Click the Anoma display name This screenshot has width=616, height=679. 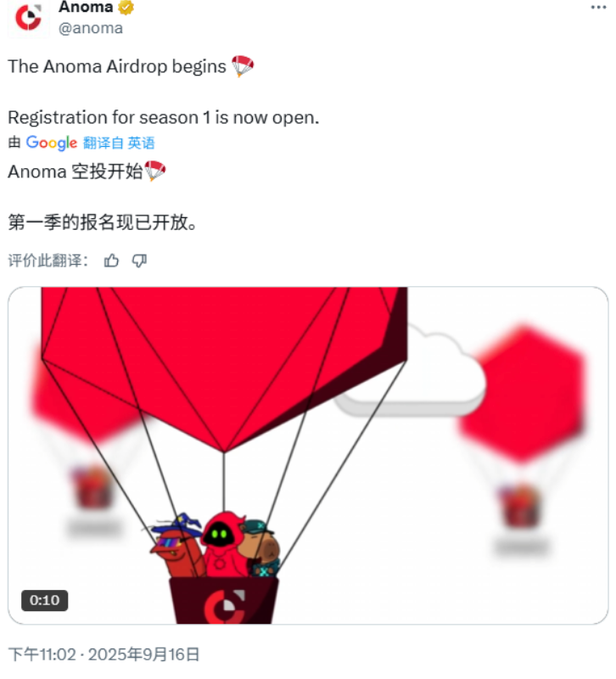click(x=86, y=7)
